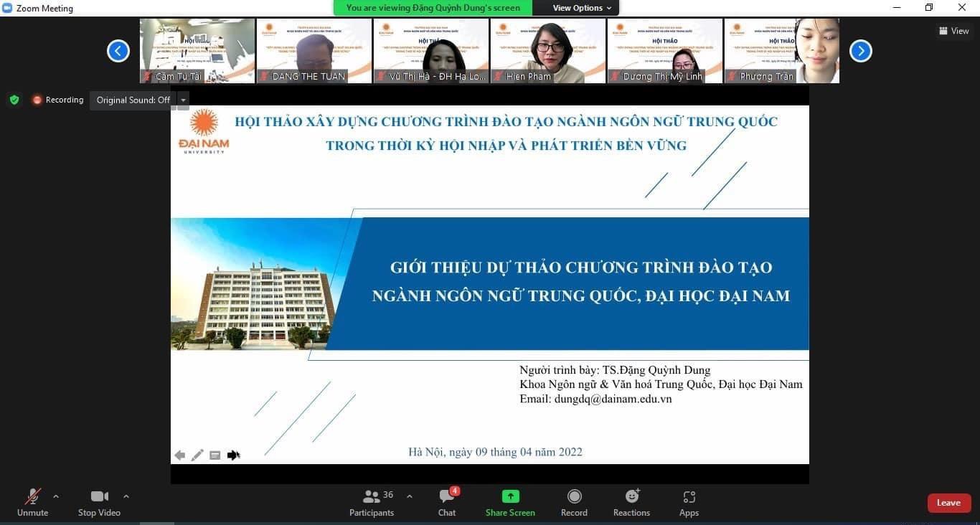Click the View layout button

954,31
